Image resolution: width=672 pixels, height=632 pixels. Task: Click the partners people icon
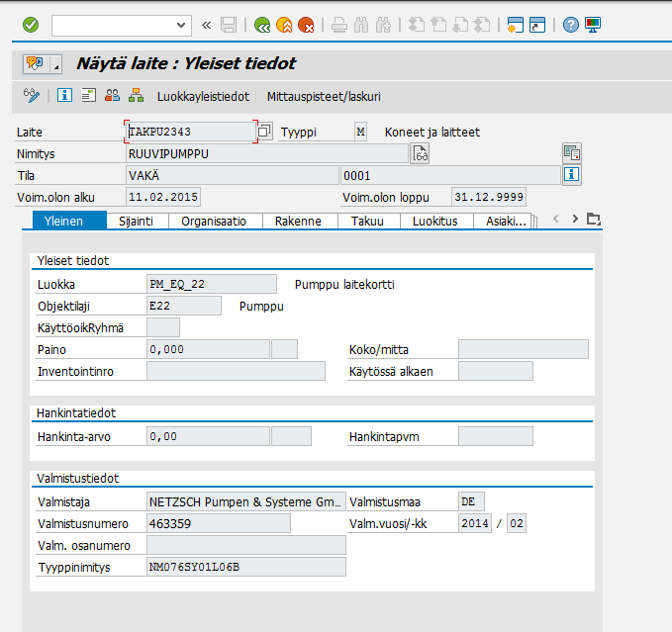pos(112,95)
